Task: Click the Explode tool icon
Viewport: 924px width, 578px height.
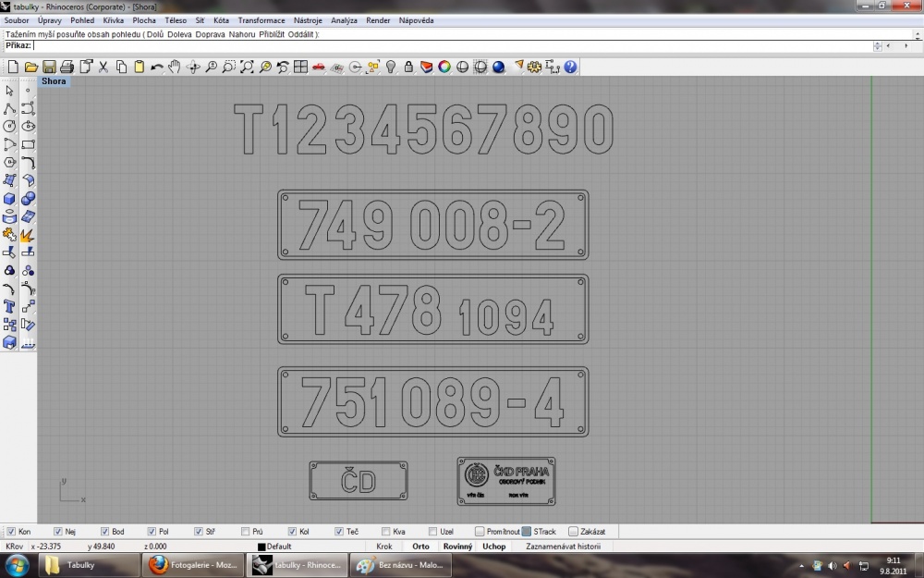Action: [28, 235]
